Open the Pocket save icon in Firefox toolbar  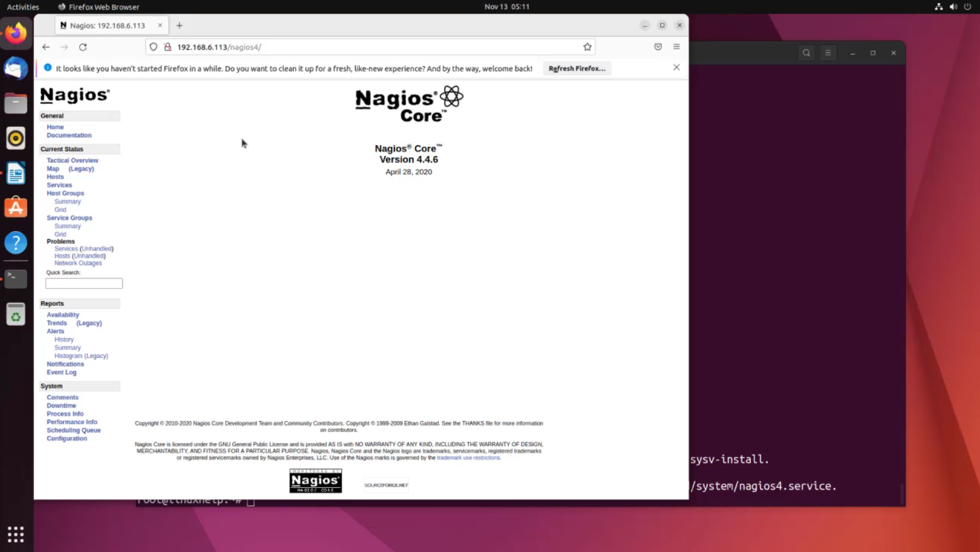click(x=658, y=47)
